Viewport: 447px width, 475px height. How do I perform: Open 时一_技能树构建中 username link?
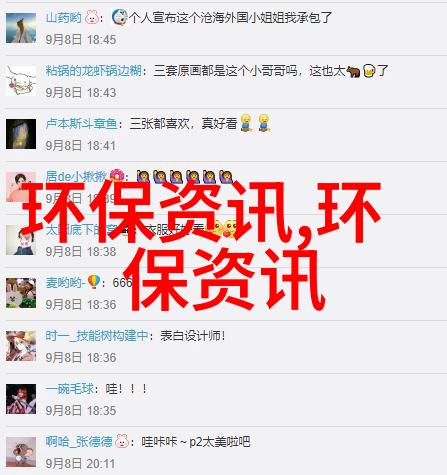click(97, 336)
